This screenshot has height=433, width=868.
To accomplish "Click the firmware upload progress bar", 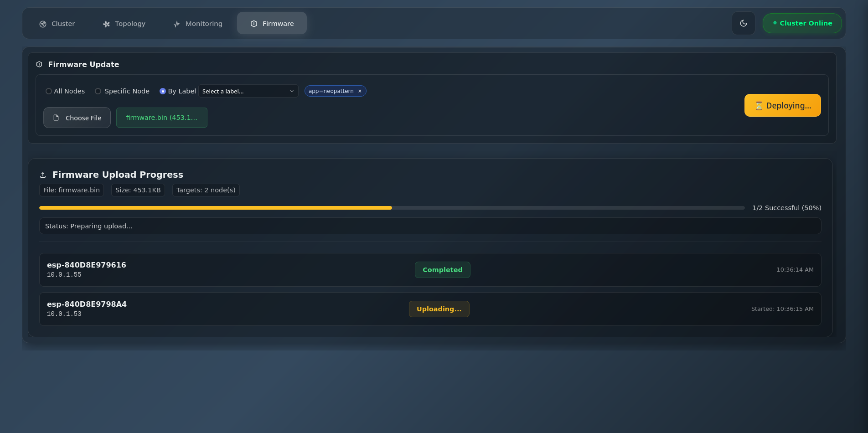I will (392, 208).
